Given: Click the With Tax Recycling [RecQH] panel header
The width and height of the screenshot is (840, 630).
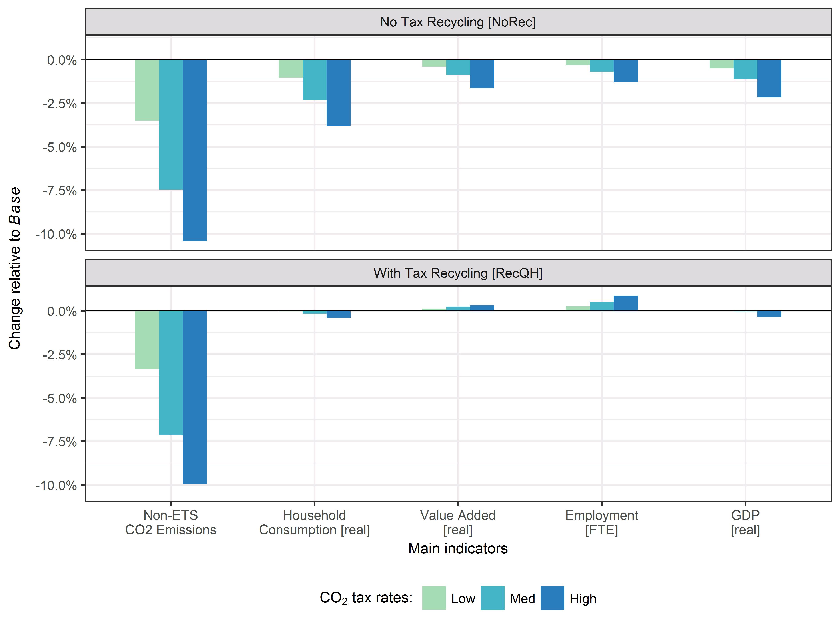Looking at the screenshot, I should pos(458,273).
